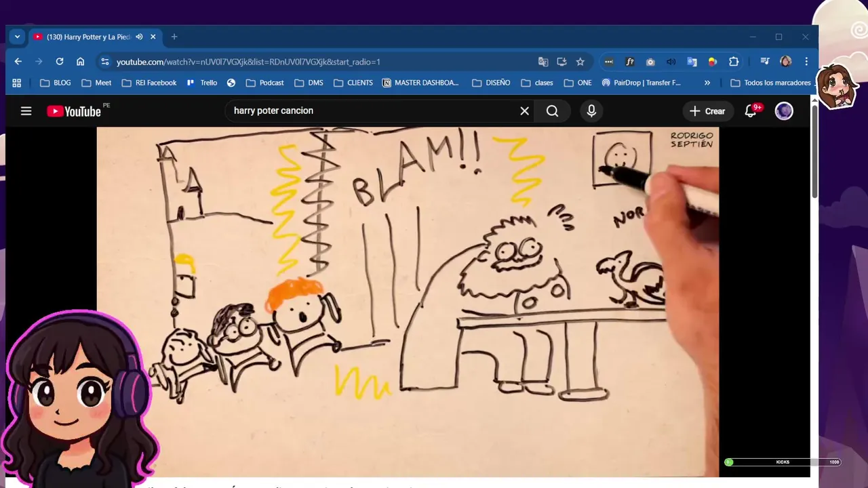Viewport: 868px width, 488px height.
Task: Open the BLOG bookmark folder
Action: tap(55, 83)
